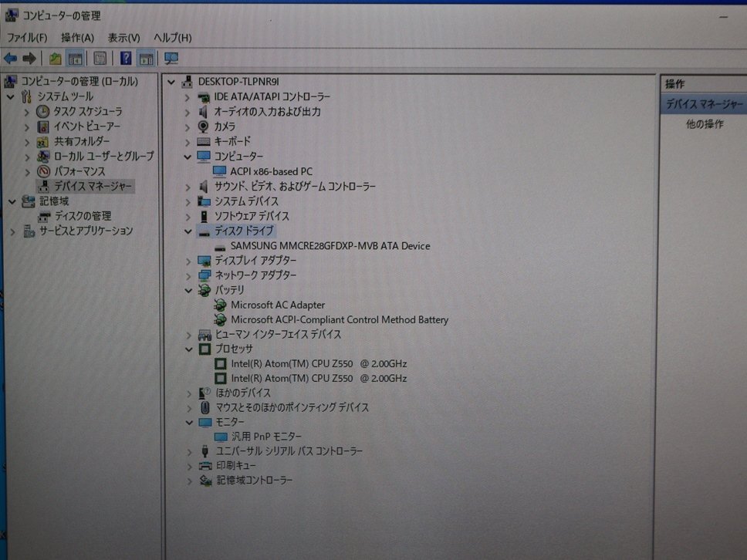Screen dimensions: 747x560
Task: Select コンピューターの管理 (ローカル) root item
Action: click(x=79, y=82)
